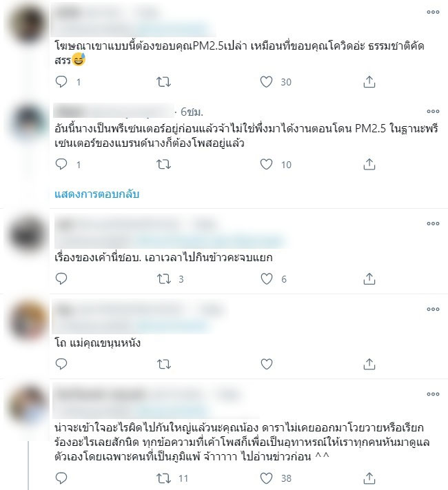The height and width of the screenshot is (490, 448).
Task: Reply to the PM2.5 advertisement tweet
Action: (x=61, y=82)
